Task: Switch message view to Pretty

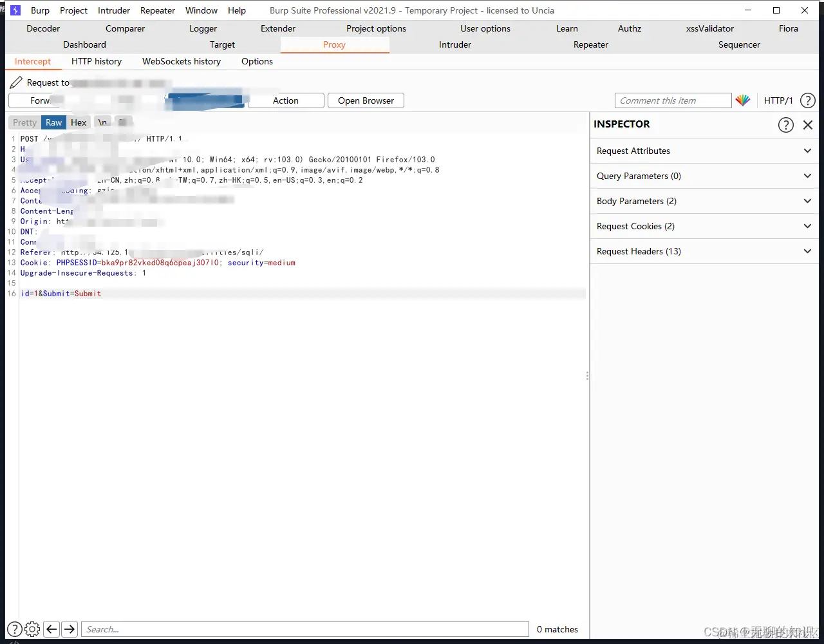Action: pyautogui.click(x=24, y=122)
